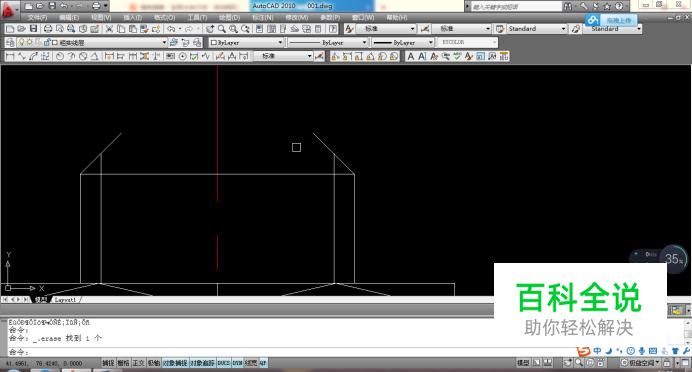The image size is (692, 372).
Task: Toggle the DYN dynamic input button
Action: tap(237, 363)
